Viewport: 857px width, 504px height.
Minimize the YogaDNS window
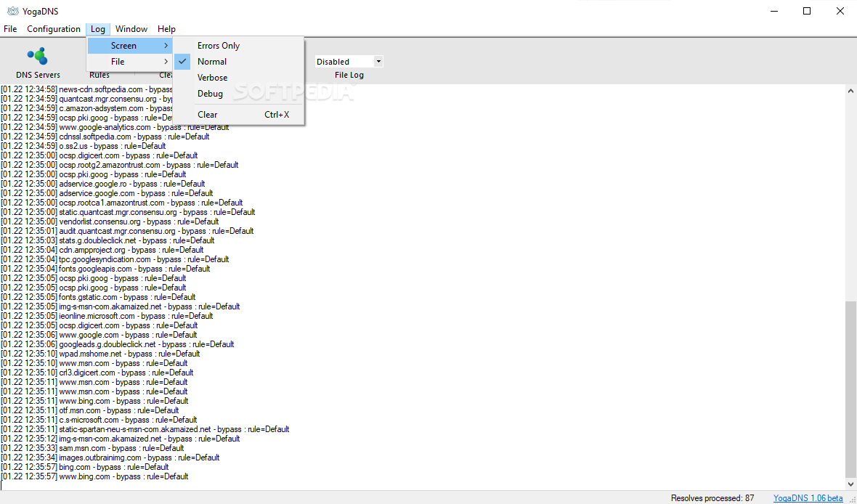773,11
